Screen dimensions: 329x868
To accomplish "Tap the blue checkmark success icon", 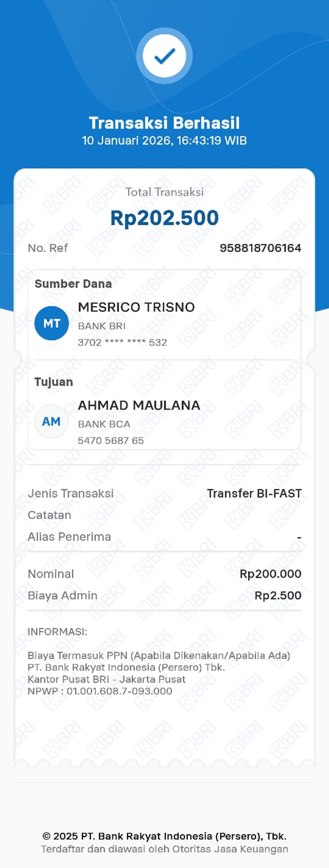I will point(164,56).
